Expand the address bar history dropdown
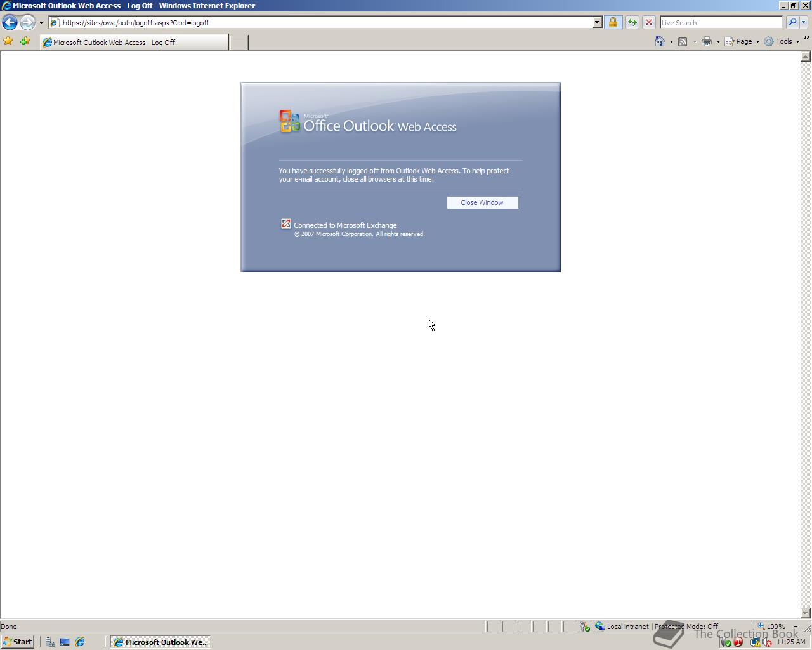 597,22
